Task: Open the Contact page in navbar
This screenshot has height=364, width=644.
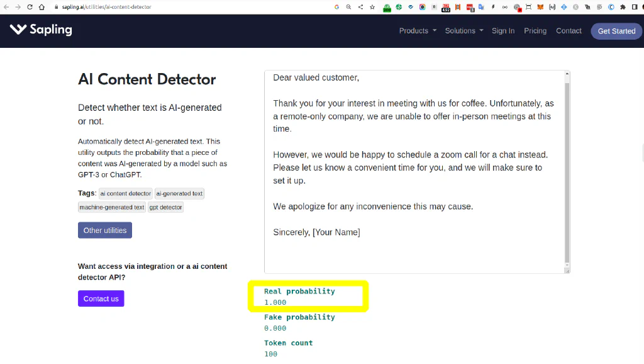Action: (x=569, y=31)
